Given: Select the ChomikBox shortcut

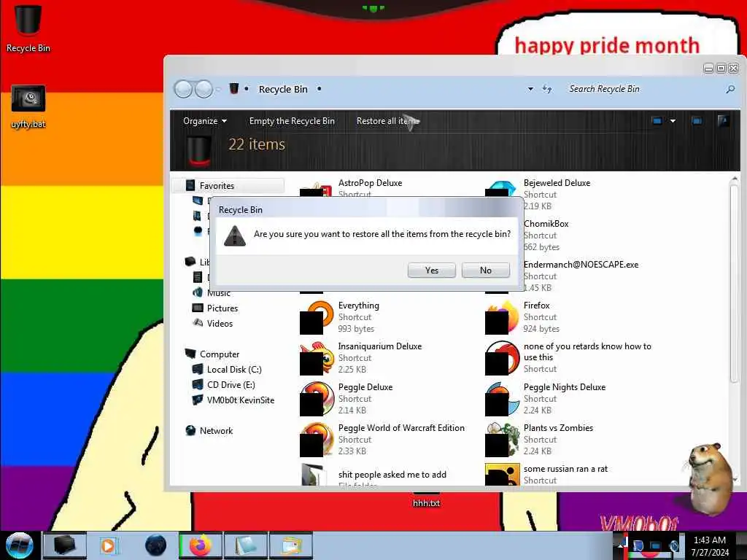Looking at the screenshot, I should point(546,224).
